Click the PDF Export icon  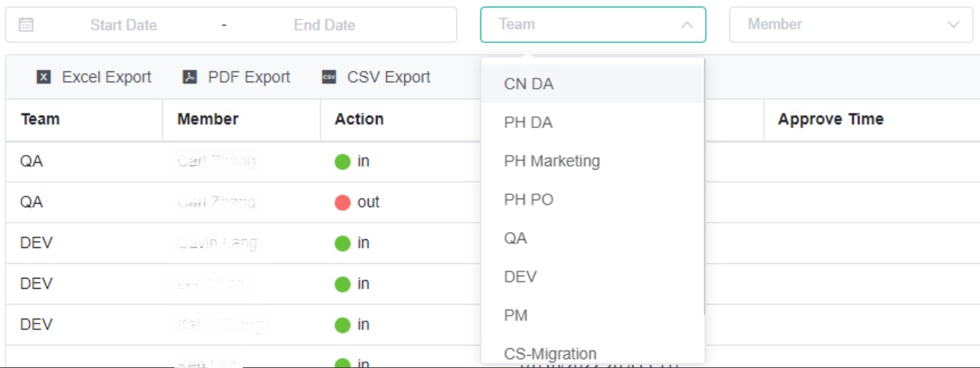pos(190,77)
